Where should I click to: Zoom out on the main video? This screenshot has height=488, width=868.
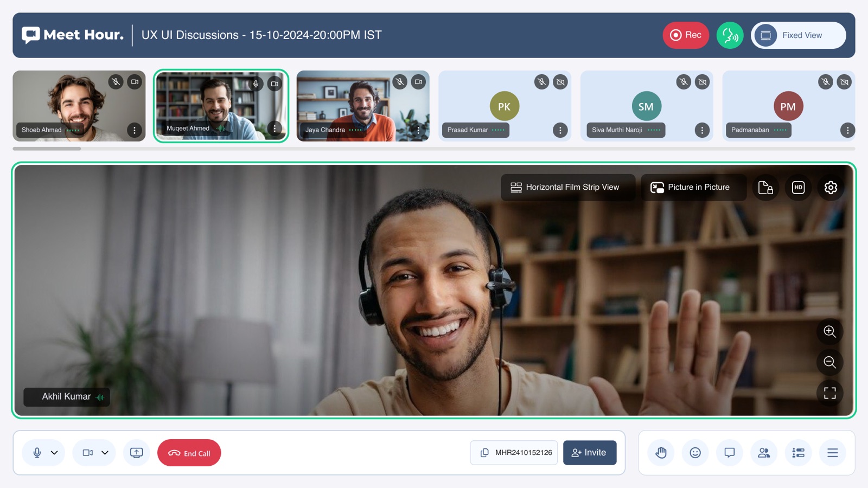pos(829,362)
